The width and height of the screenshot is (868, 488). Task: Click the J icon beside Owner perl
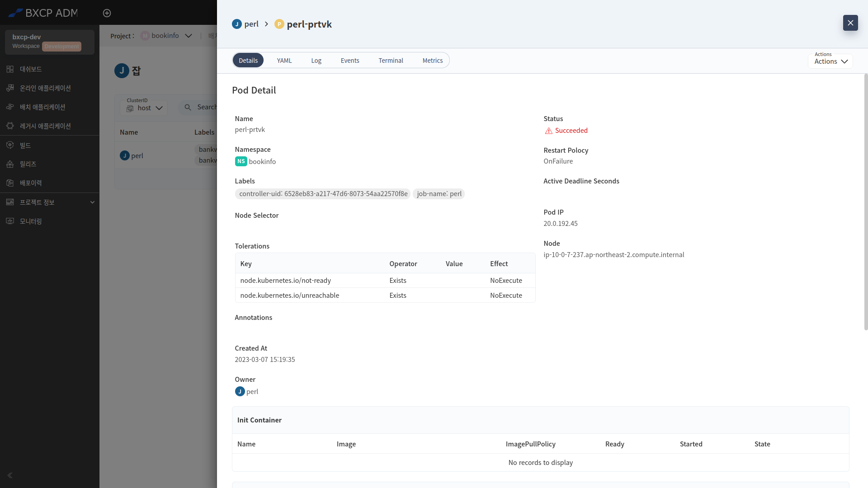pyautogui.click(x=240, y=391)
